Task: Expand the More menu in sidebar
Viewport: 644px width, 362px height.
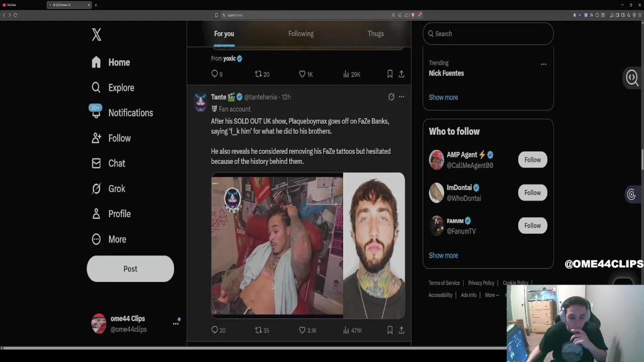Action: (109, 239)
